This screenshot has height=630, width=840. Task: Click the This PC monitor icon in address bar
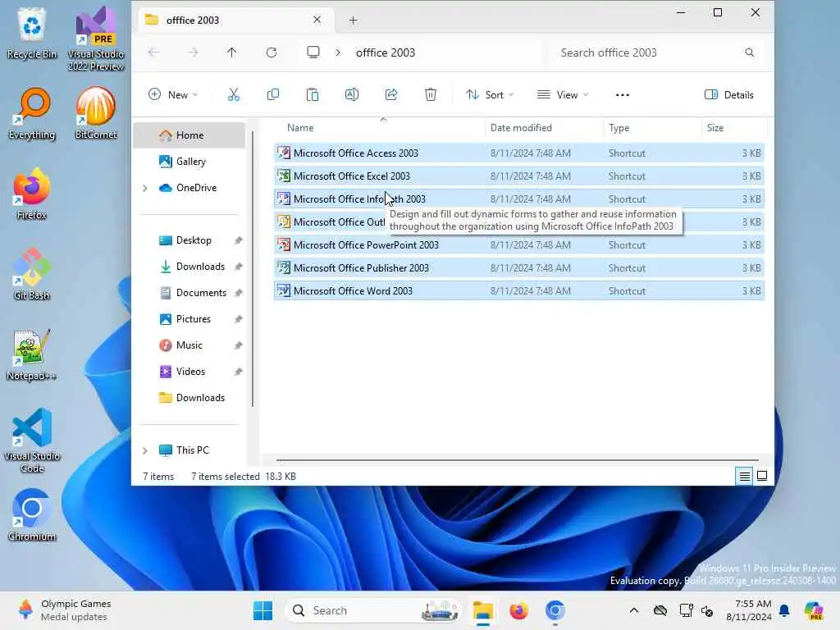[x=313, y=52]
